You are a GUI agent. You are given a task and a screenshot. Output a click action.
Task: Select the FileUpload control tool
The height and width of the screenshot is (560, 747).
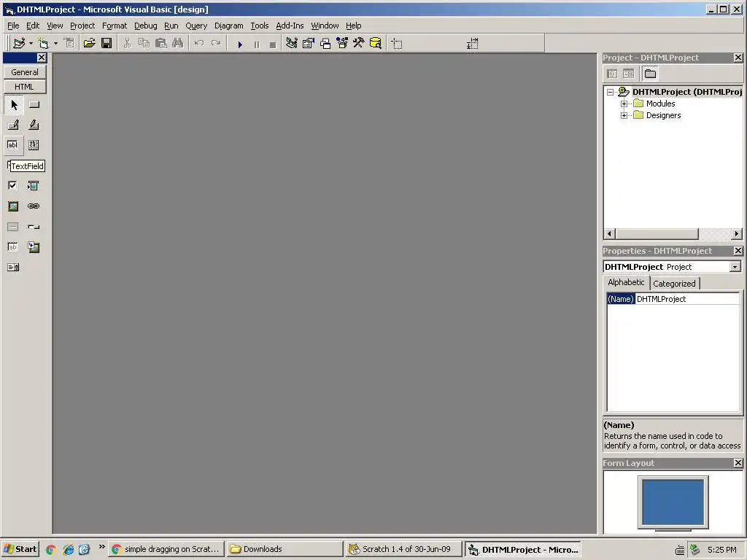click(34, 227)
